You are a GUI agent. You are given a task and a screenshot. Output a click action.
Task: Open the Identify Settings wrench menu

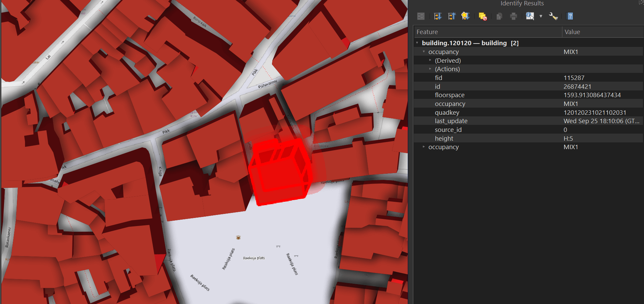(x=553, y=16)
